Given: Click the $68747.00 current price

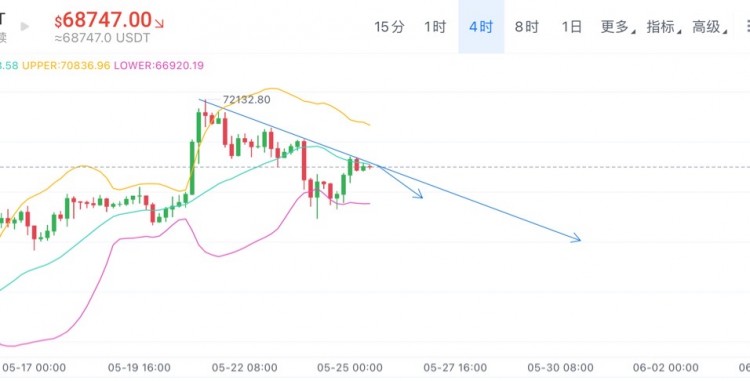Looking at the screenshot, I should [103, 20].
